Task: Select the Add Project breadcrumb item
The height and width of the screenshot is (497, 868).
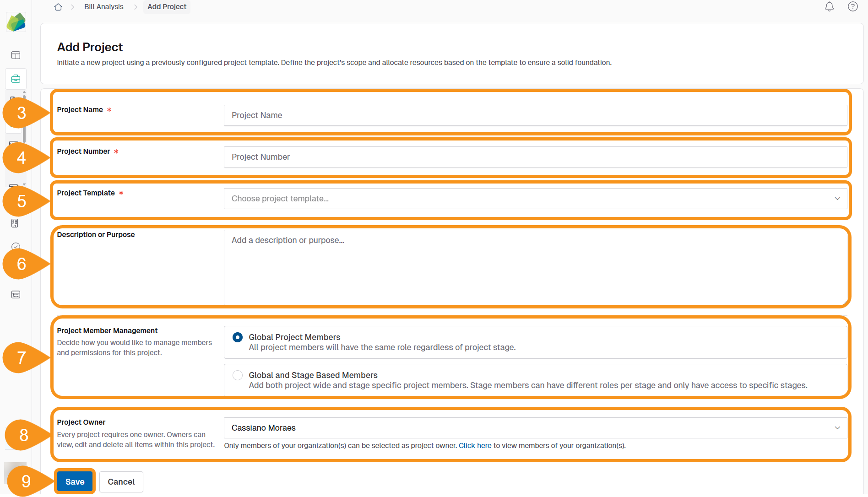Action: (x=166, y=6)
